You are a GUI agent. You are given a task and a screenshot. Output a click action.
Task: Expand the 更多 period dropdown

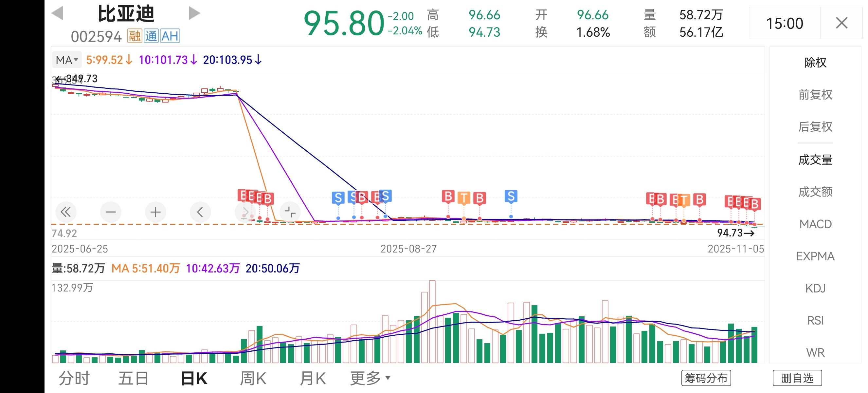pos(370,378)
